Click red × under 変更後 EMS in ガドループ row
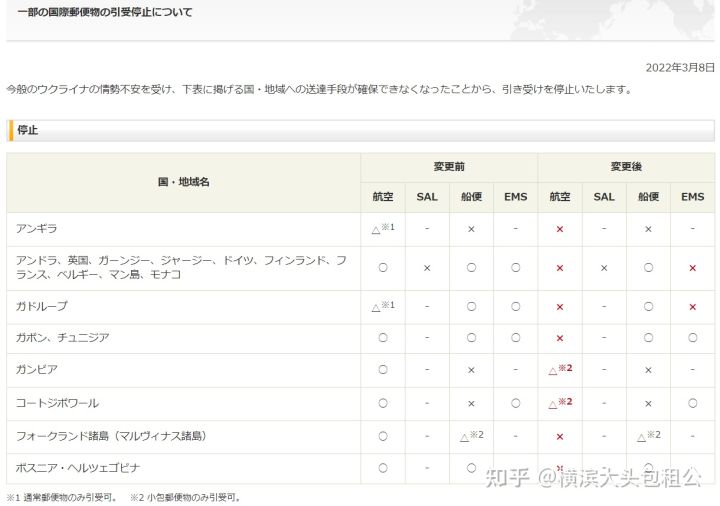Image resolution: width=720 pixels, height=506 pixels. 692,307
